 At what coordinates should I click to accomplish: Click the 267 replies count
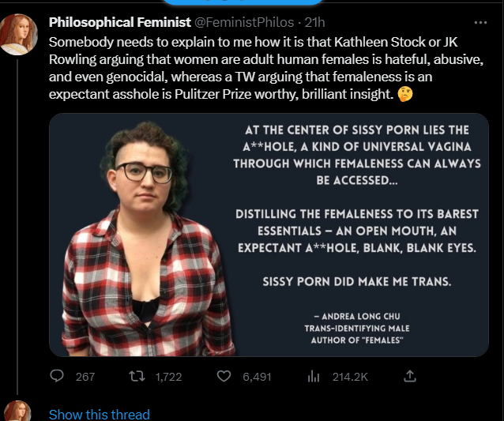point(85,377)
